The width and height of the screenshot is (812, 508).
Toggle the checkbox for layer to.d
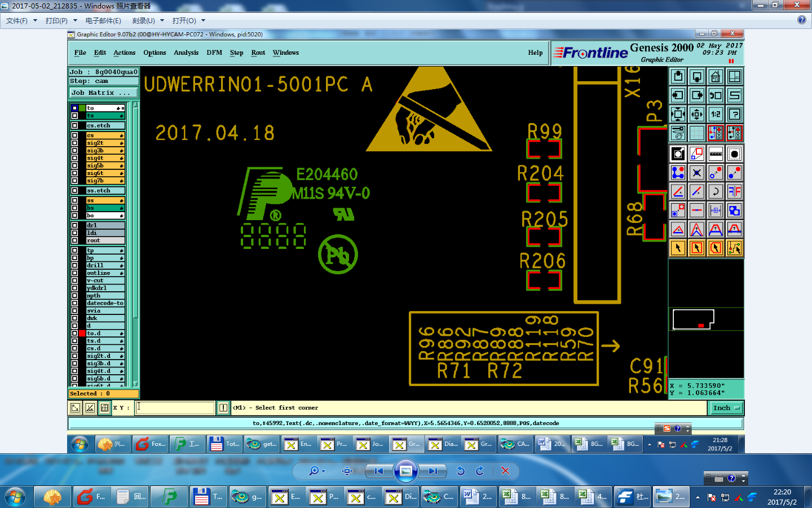click(x=74, y=334)
